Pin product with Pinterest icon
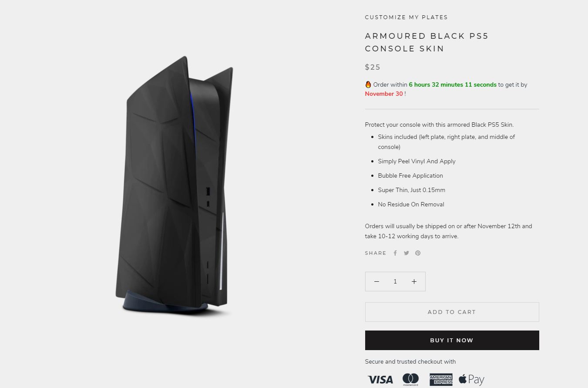The height and width of the screenshot is (388, 588). point(418,253)
